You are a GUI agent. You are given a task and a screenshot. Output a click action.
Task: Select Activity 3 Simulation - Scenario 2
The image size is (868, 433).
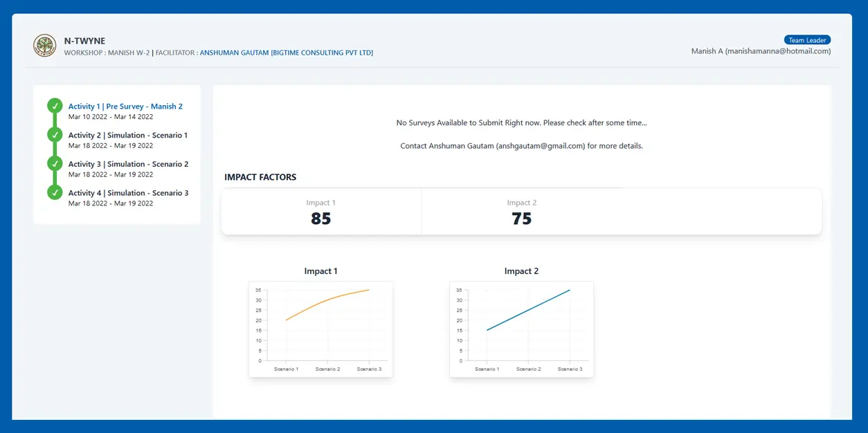(x=128, y=165)
